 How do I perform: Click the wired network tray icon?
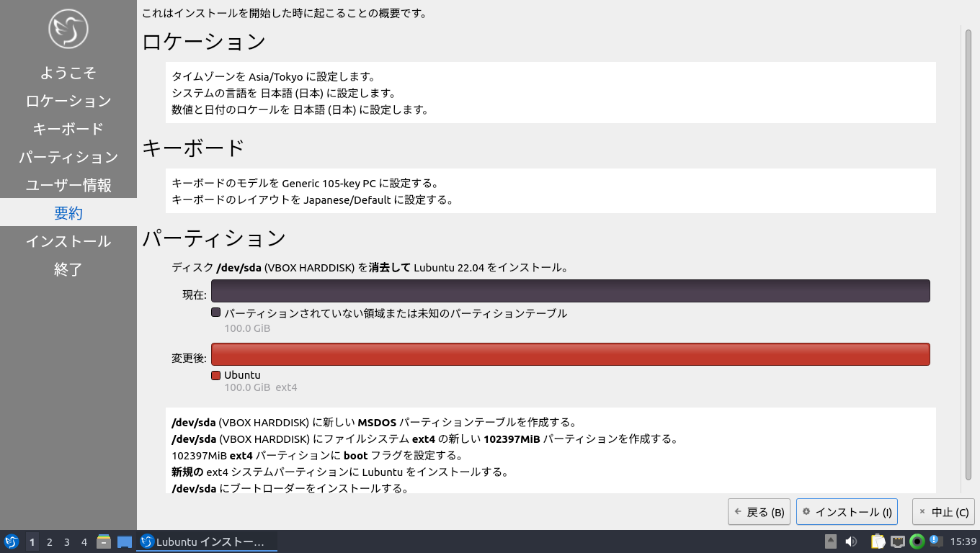point(898,541)
